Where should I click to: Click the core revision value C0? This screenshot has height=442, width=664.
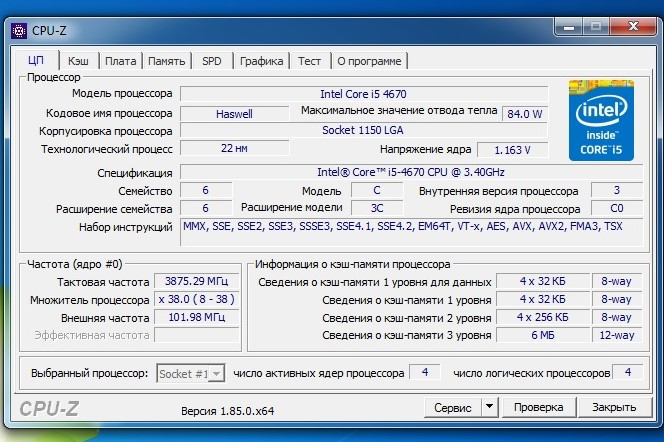point(617,208)
